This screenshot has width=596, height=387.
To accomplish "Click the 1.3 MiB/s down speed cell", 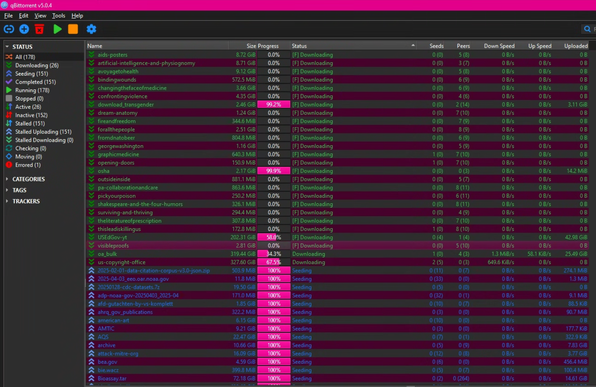I will point(502,254).
